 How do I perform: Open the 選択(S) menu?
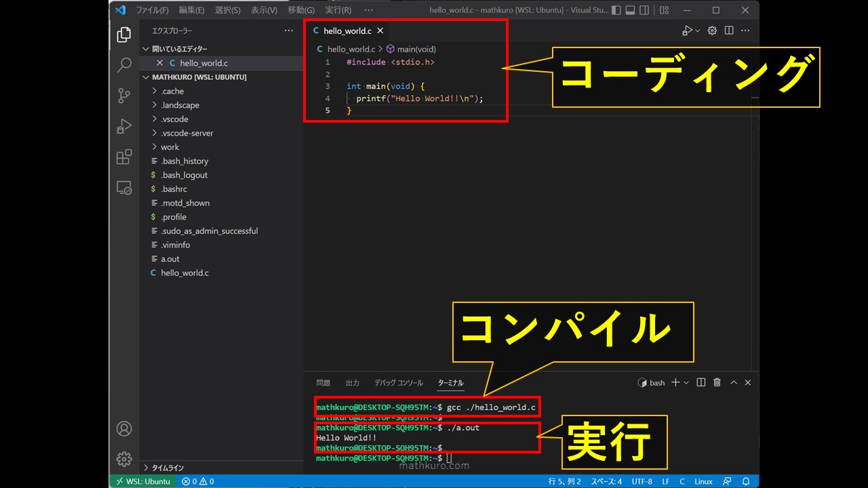point(227,10)
